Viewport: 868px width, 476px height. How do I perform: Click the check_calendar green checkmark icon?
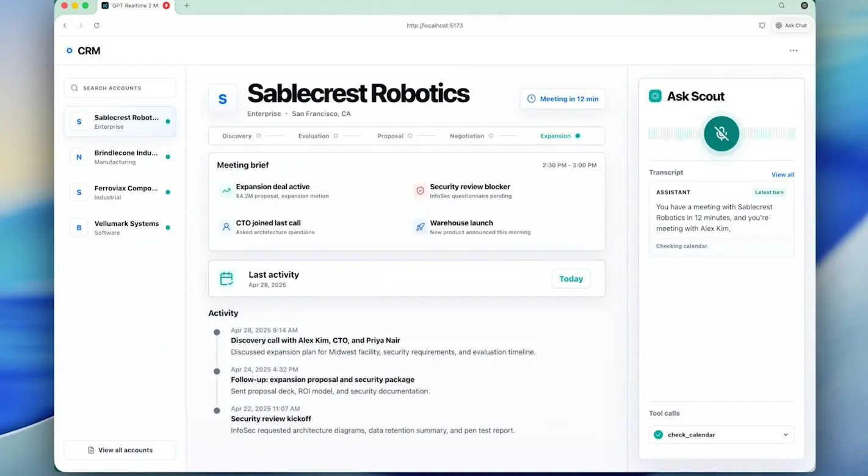[658, 435]
